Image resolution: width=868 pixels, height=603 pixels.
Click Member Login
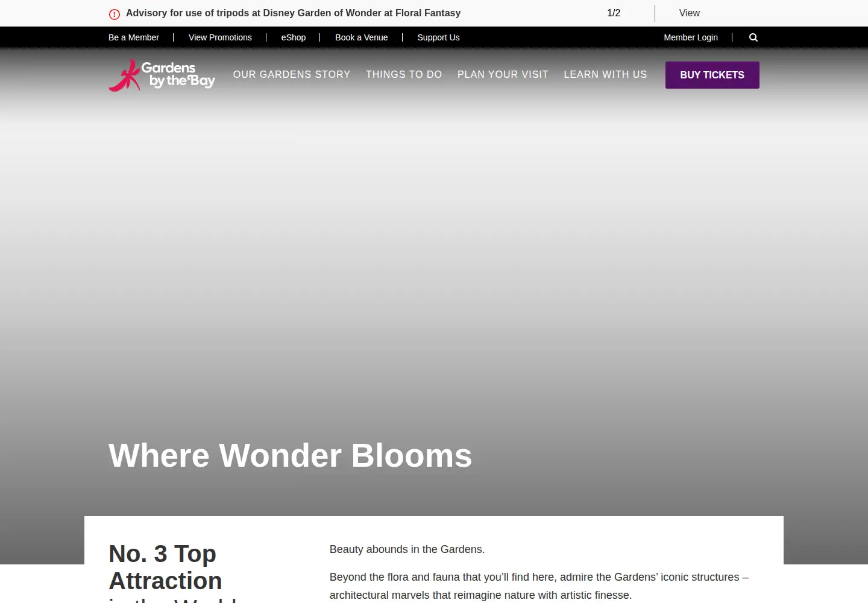(691, 37)
